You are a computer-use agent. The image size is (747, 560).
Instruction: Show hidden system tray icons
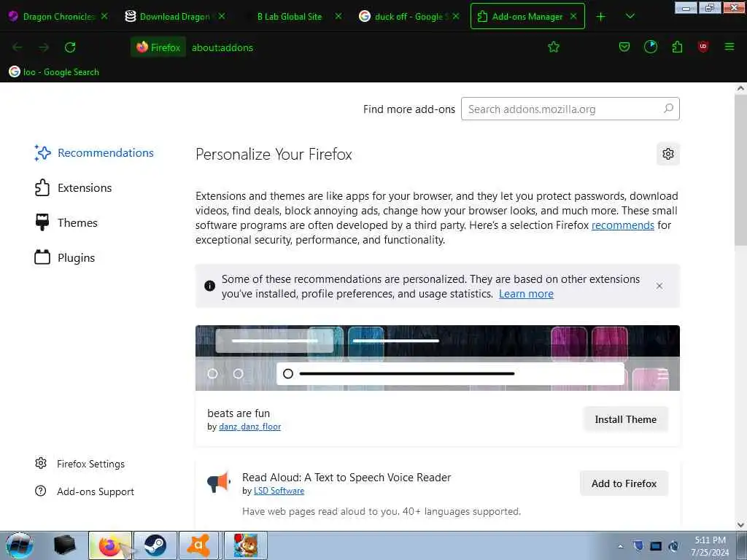tap(620, 546)
